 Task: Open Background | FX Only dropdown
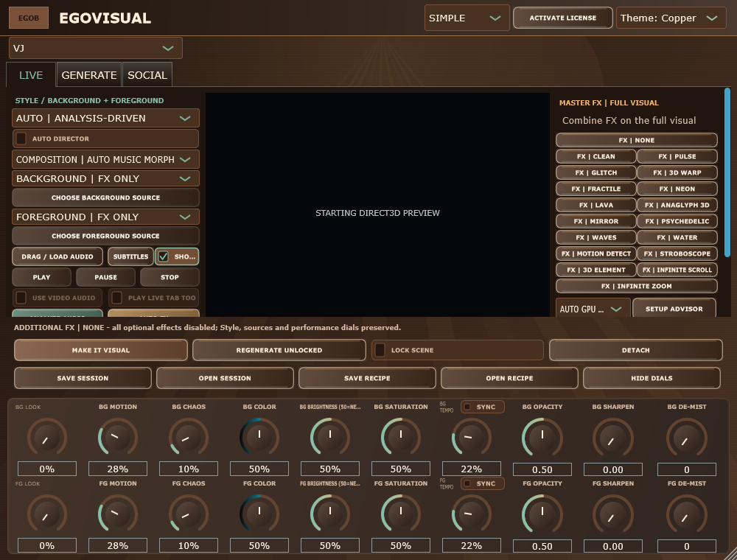(105, 178)
